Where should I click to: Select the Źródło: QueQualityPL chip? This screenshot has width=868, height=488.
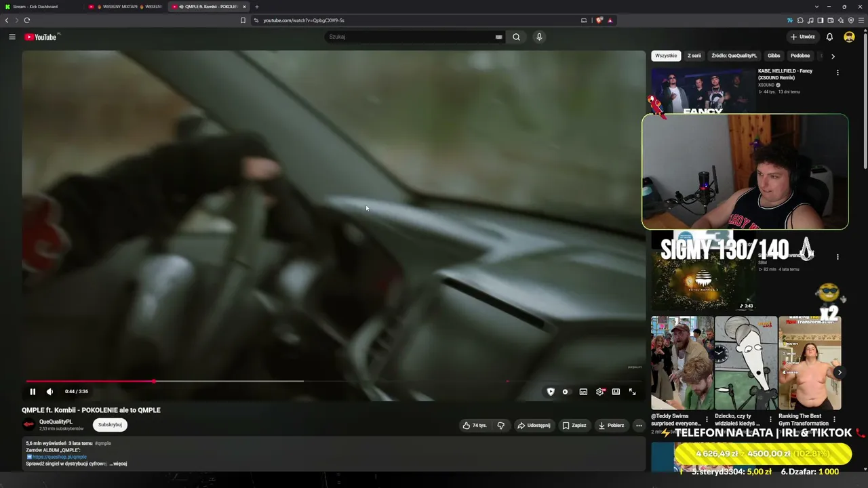point(734,56)
